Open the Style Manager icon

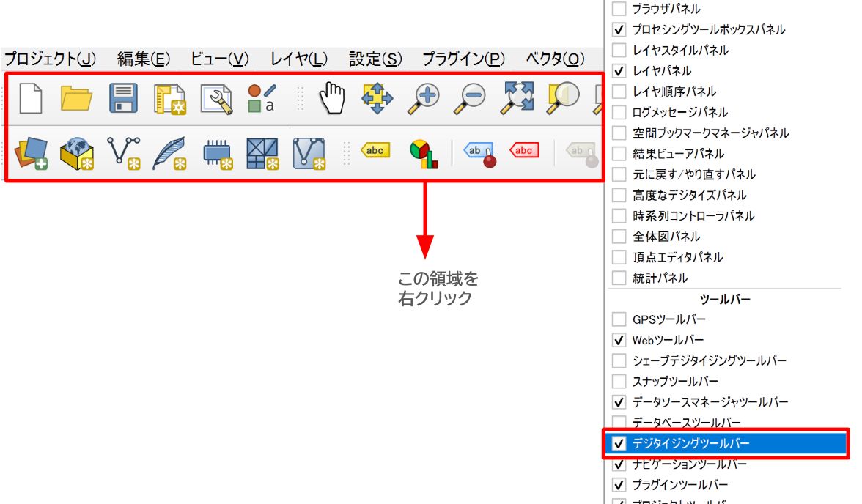(262, 98)
